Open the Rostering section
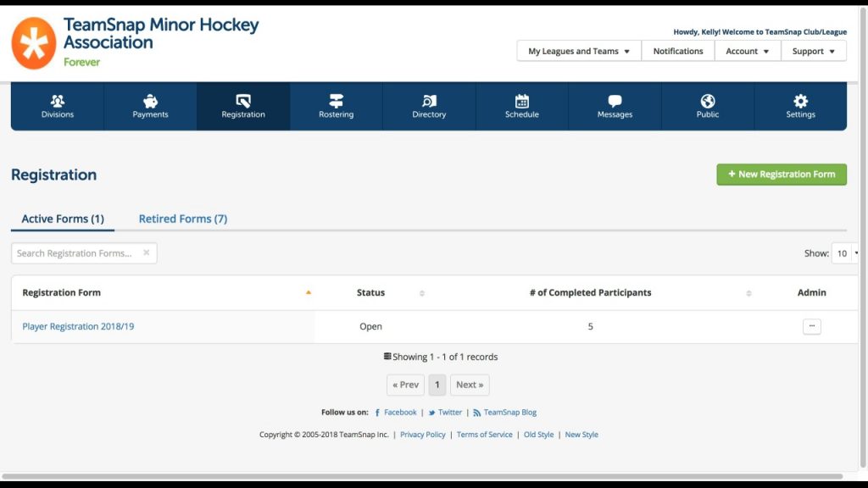Viewport: 868px width, 488px height. tap(336, 105)
